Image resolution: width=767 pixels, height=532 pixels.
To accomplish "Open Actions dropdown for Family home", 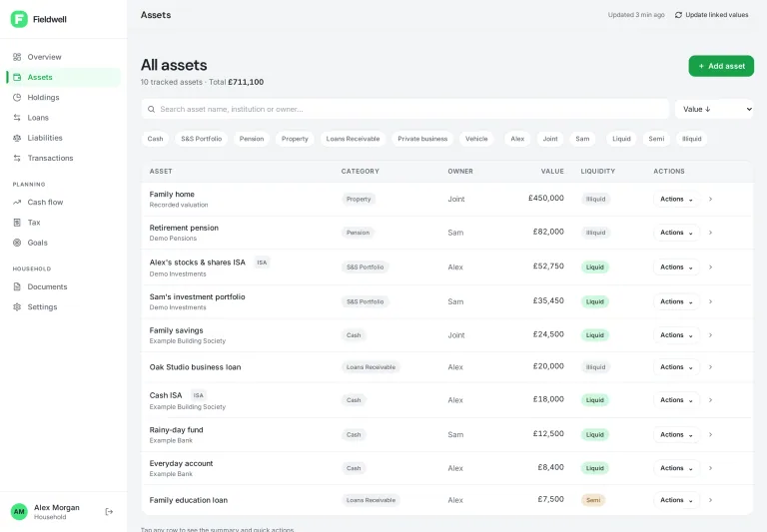I will pos(676,199).
